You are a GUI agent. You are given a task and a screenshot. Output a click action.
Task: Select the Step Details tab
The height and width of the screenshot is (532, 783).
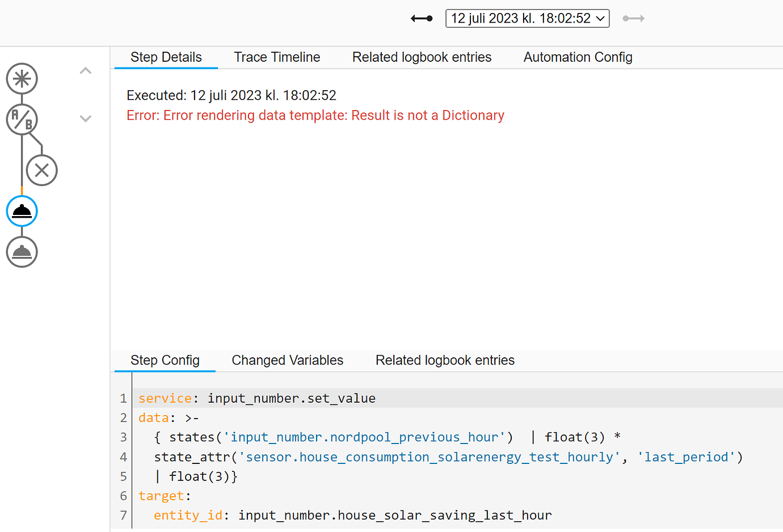(166, 57)
